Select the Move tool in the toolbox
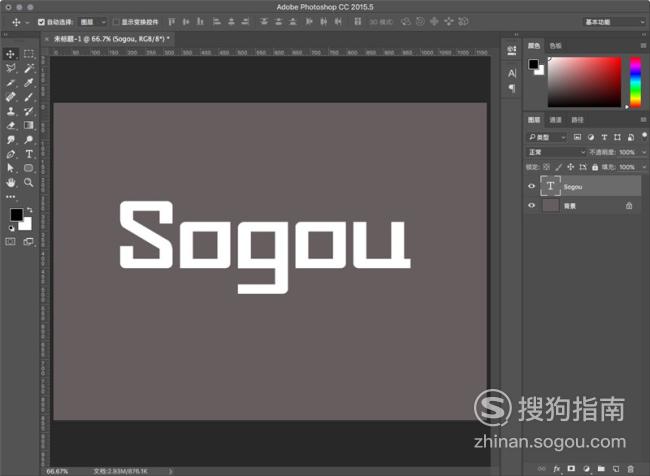 (11, 54)
